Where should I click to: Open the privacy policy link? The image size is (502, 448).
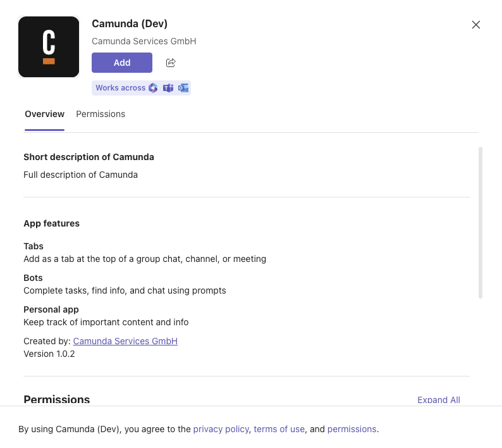click(221, 429)
